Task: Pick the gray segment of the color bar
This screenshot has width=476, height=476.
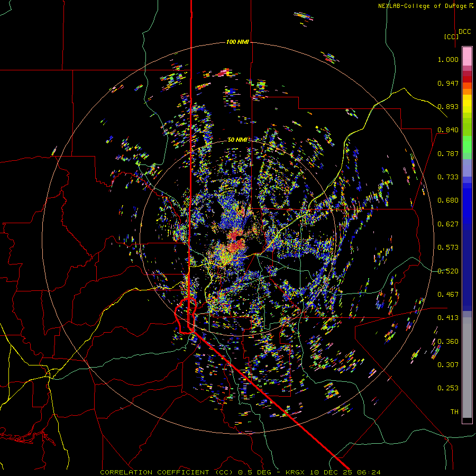Action: 467,368
